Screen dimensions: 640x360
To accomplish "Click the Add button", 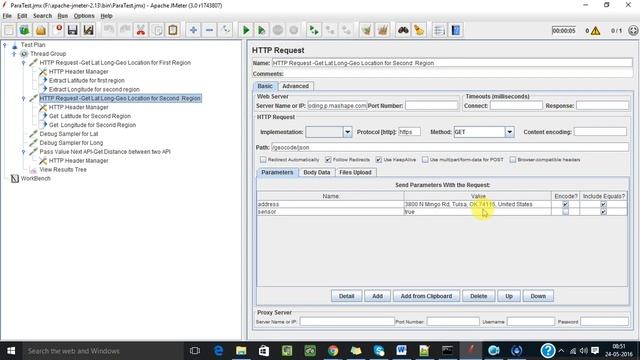I will [x=377, y=296].
